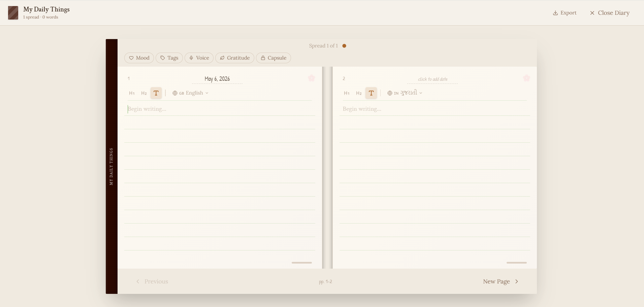This screenshot has width=644, height=307.
Task: Click the 'Spread 1 of 1' label
Action: [x=323, y=46]
